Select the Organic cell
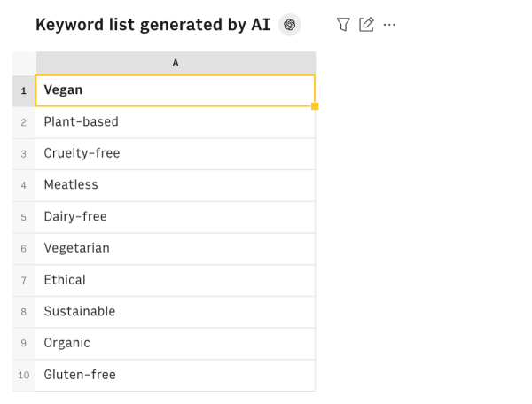Image resolution: width=532 pixels, height=404 pixels. coord(175,343)
